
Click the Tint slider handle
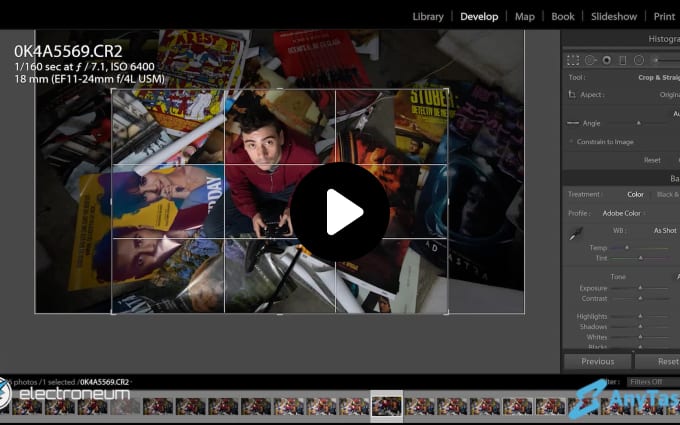(x=641, y=258)
